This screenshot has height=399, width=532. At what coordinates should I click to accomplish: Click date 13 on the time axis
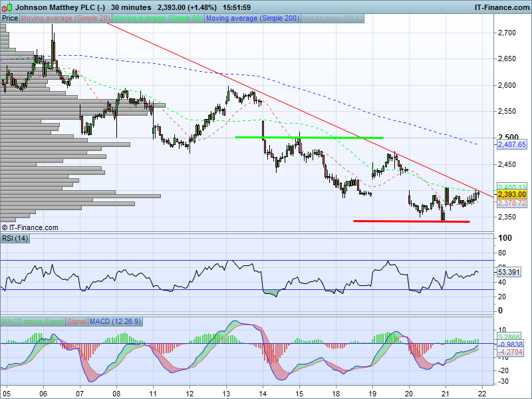click(226, 392)
